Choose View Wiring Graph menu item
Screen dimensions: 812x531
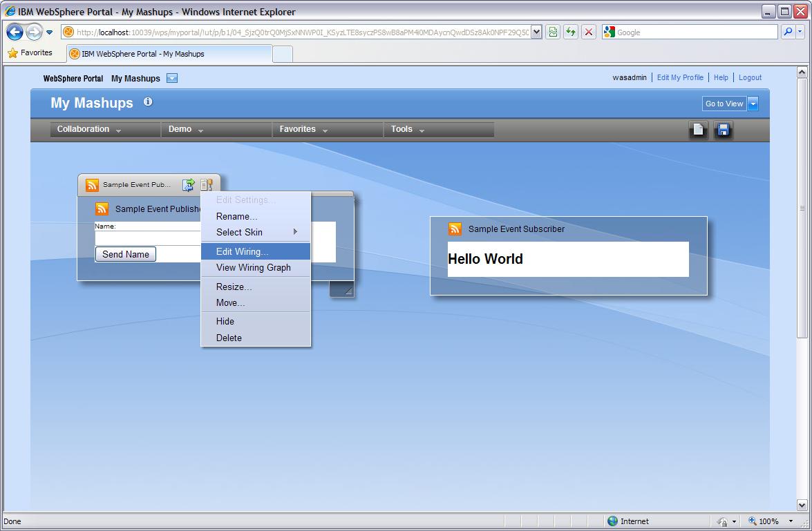(256, 267)
